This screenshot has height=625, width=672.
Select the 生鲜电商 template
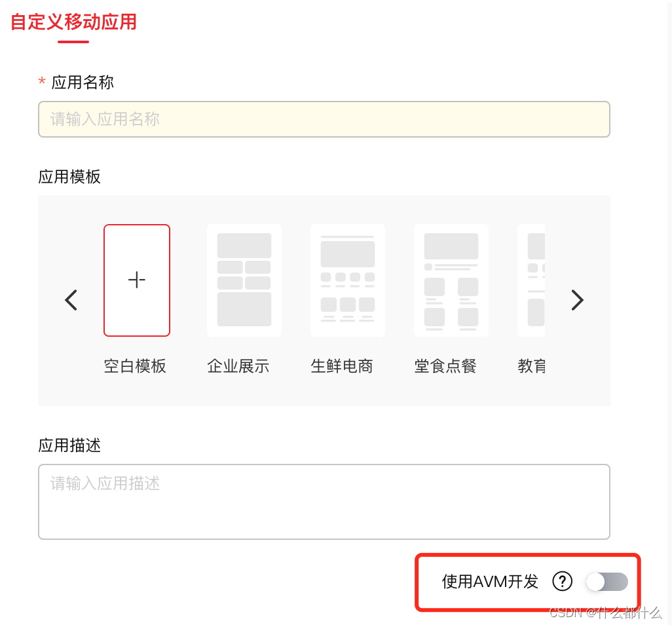click(347, 280)
